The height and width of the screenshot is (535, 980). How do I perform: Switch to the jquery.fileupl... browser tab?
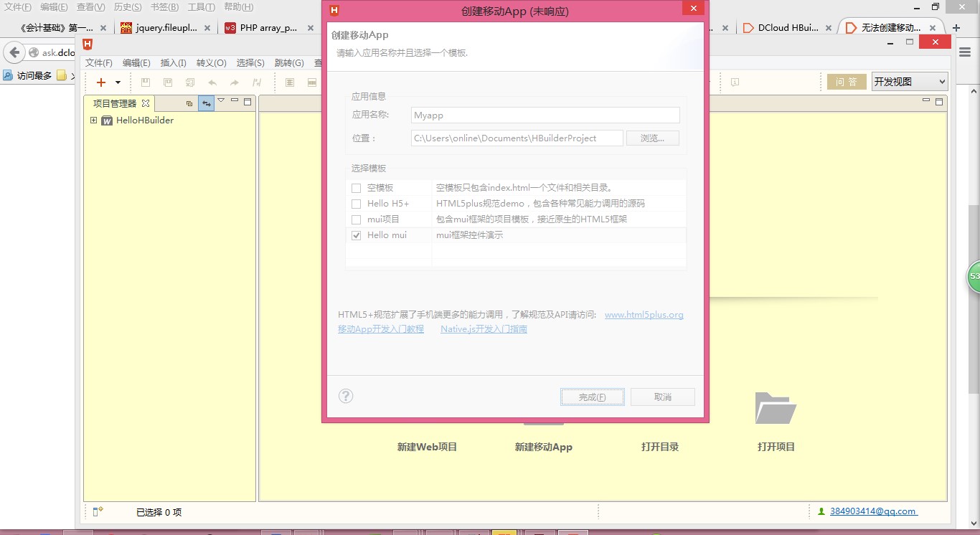166,28
